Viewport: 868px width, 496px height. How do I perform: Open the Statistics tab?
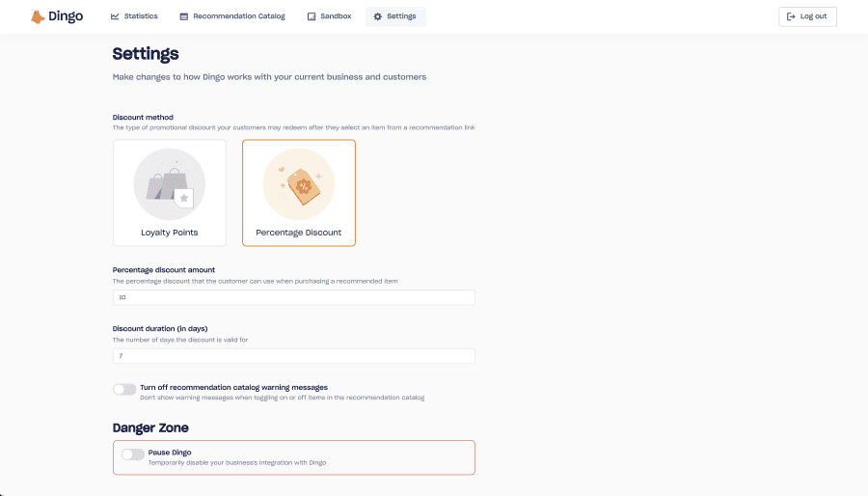[134, 16]
